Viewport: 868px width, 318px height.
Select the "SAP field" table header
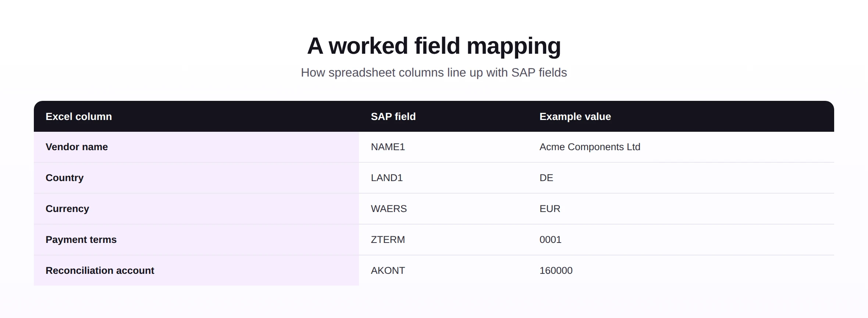point(443,116)
